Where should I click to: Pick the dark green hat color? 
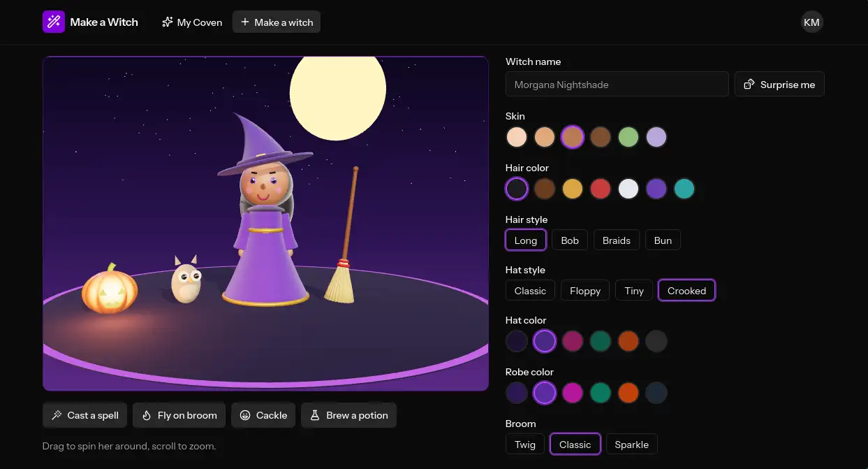click(x=601, y=341)
